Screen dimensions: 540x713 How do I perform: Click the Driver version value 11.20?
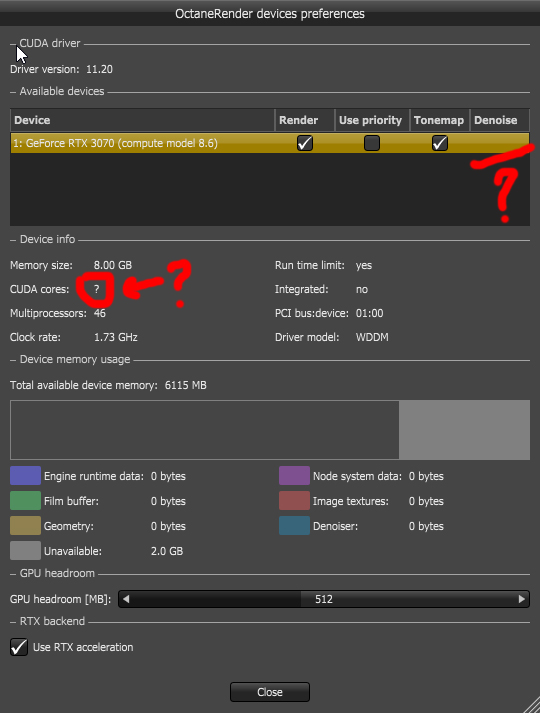[x=99, y=70]
